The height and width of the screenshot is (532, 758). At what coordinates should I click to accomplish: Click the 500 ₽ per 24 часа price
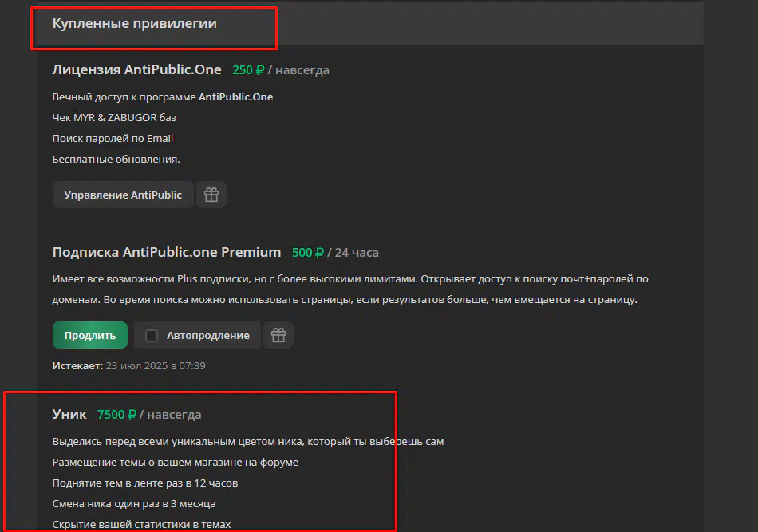(x=335, y=253)
